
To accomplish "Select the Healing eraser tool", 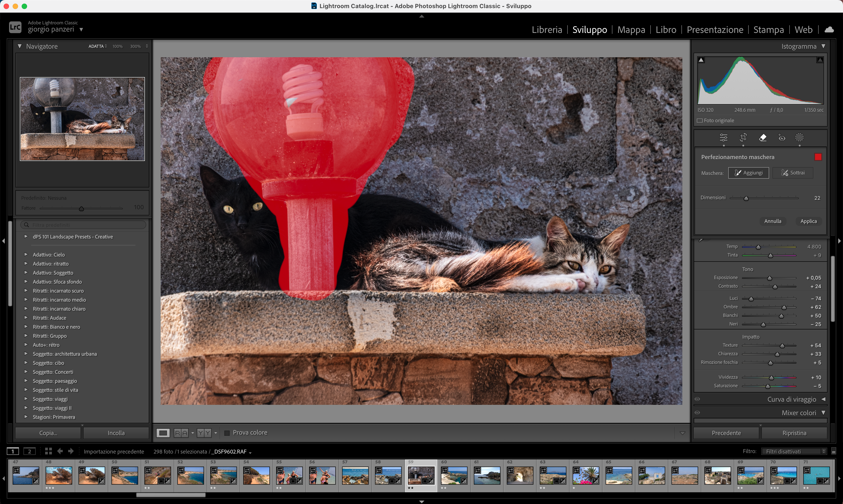I will (762, 137).
